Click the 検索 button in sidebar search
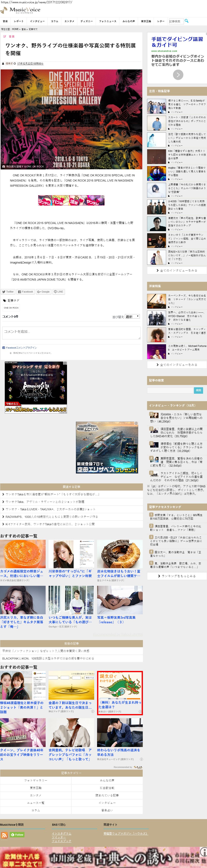The height and width of the screenshot is (868, 207). point(198,390)
